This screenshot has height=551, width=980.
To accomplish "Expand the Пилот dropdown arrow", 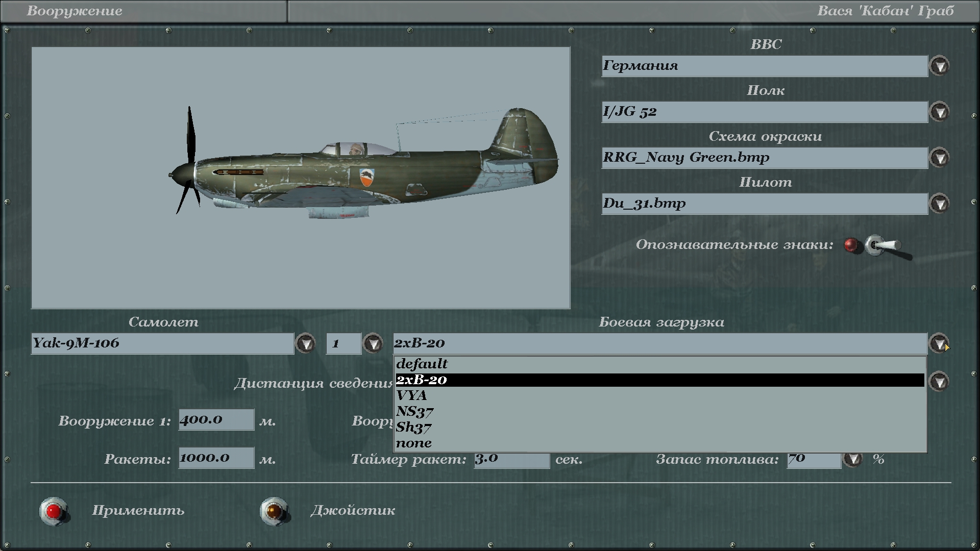I will click(x=939, y=204).
